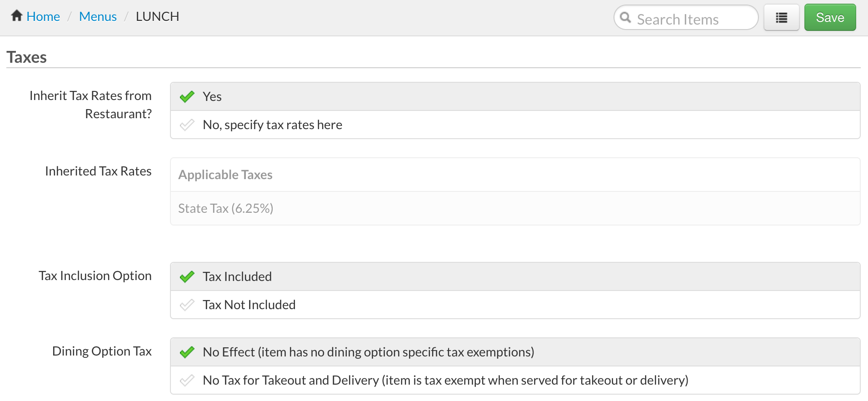Click the green checkmark beside Tax Included

[x=187, y=277]
